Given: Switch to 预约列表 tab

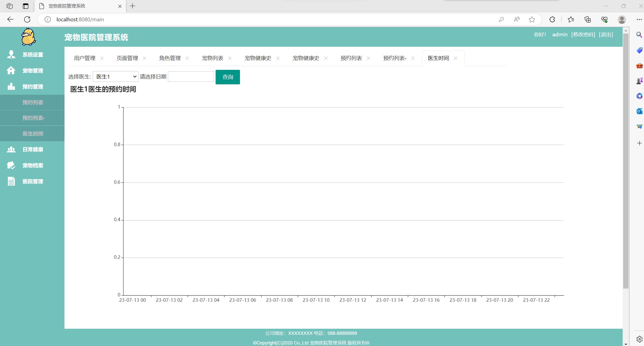Looking at the screenshot, I should pyautogui.click(x=351, y=58).
